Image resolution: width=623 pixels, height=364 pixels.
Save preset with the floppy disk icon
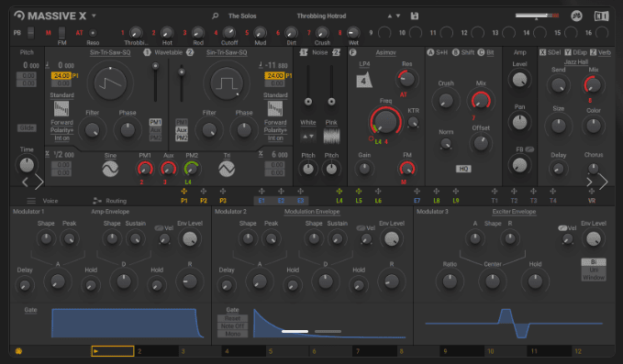coord(415,16)
